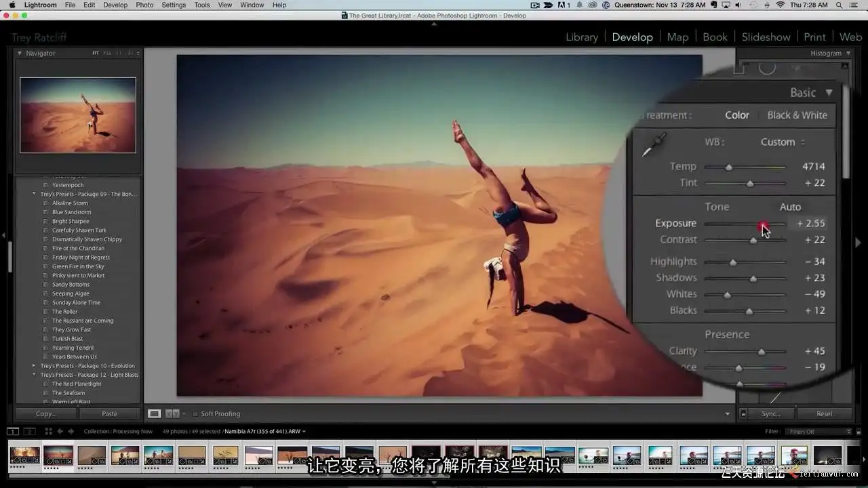This screenshot has height=488, width=868.
Task: Pick the White Balance eyedropper tool
Action: click(x=654, y=145)
